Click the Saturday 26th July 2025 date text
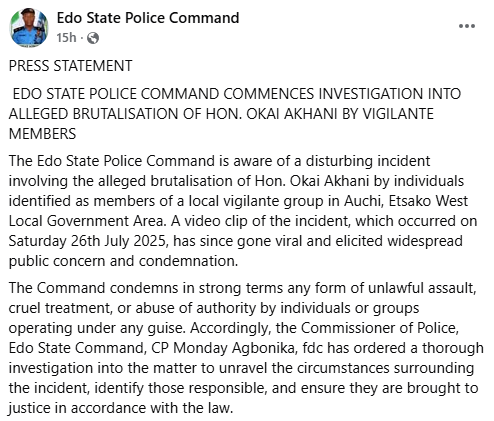494x421 pixels. coord(87,241)
